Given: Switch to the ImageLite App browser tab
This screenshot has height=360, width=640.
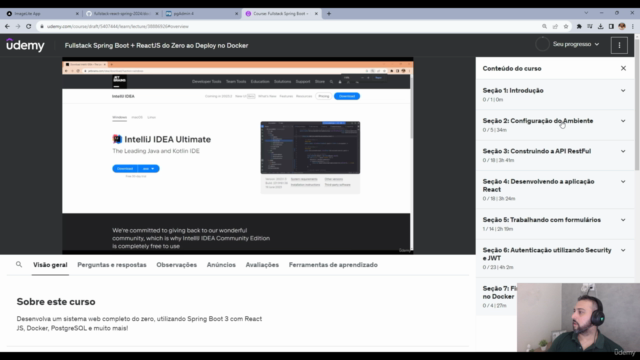Looking at the screenshot, I should click(x=41, y=13).
